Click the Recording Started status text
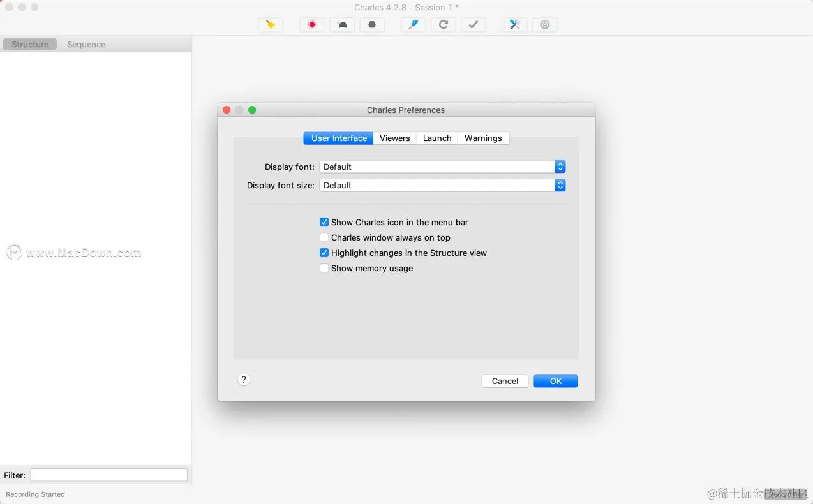 pyautogui.click(x=36, y=494)
